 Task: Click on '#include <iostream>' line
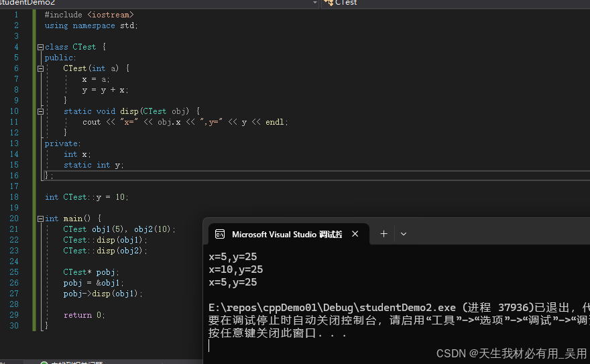pyautogui.click(x=89, y=15)
